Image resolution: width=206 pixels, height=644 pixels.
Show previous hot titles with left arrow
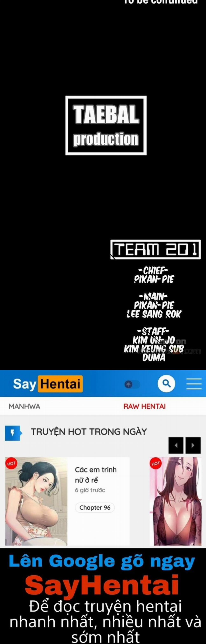tap(176, 445)
